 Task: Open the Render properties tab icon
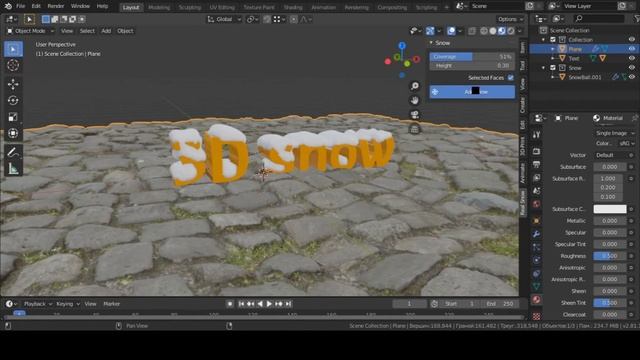click(x=537, y=151)
